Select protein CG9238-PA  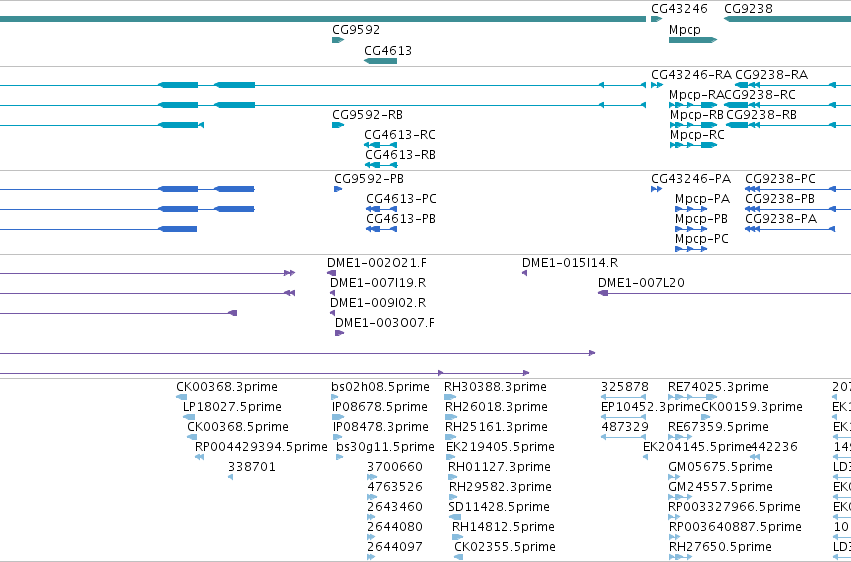pyautogui.click(x=781, y=219)
